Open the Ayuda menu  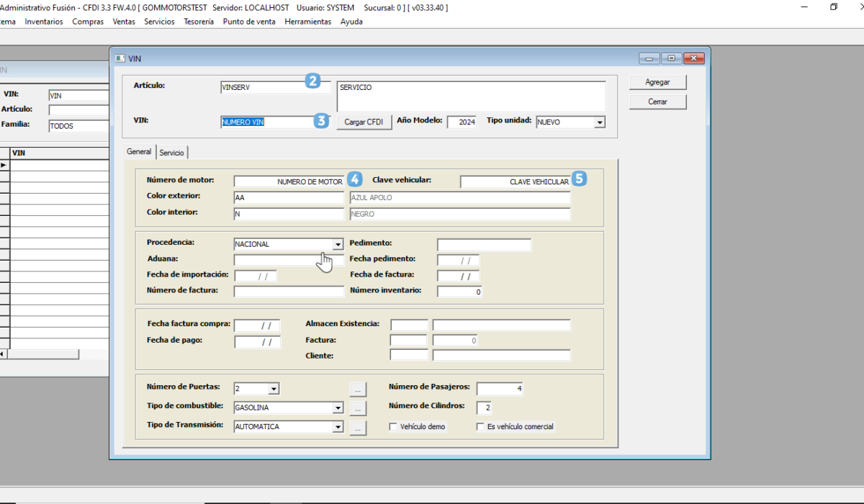(x=351, y=22)
